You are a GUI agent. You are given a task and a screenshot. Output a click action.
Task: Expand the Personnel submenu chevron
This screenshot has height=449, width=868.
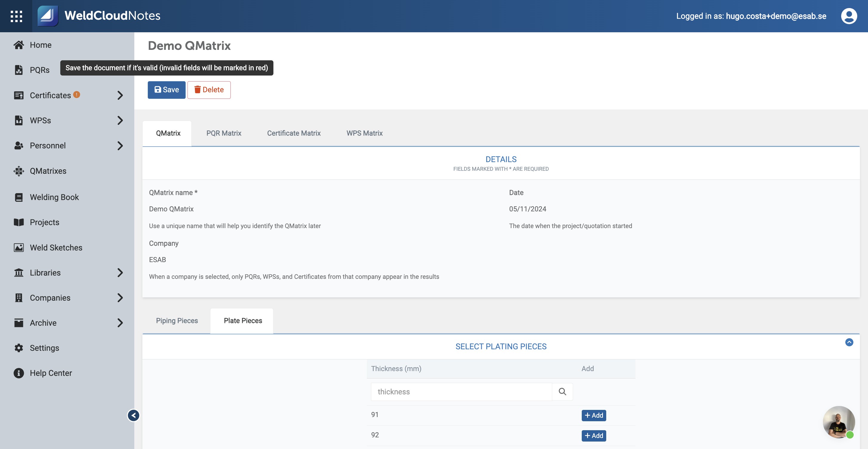point(120,146)
